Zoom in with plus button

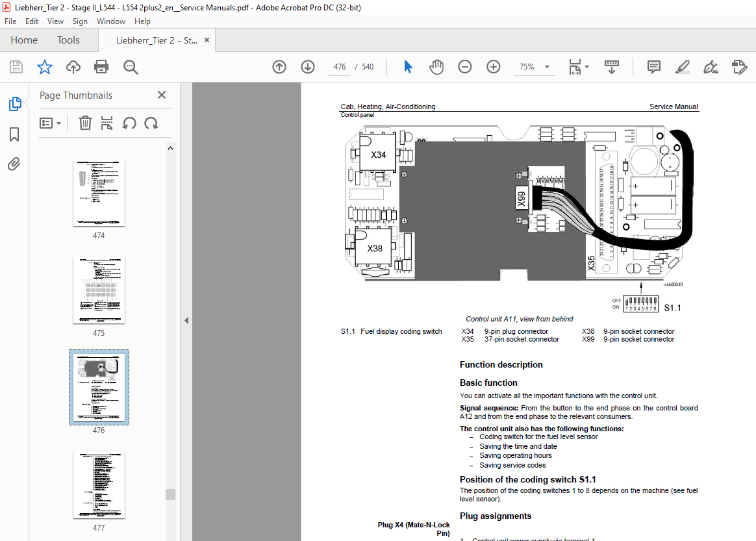coord(493,67)
